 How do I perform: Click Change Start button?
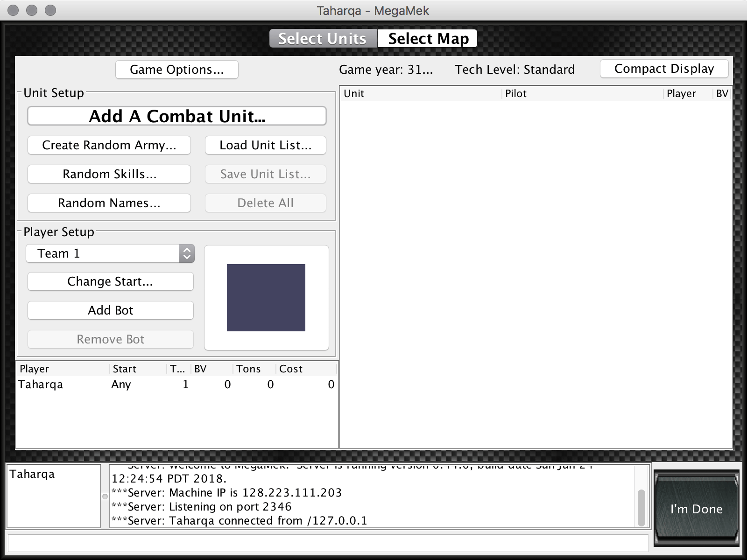point(111,281)
